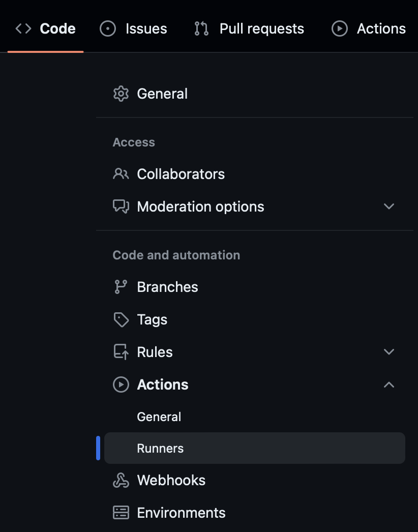Click the Actions play icon in top bar

pos(339,28)
